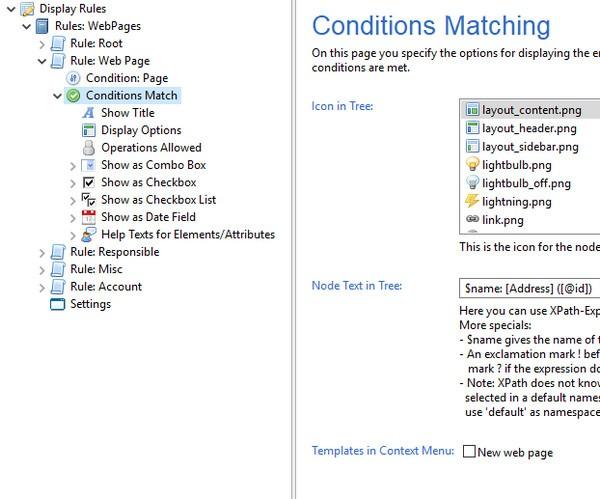Click the Node Text in Tree field
The height and width of the screenshot is (499, 600).
(x=529, y=288)
